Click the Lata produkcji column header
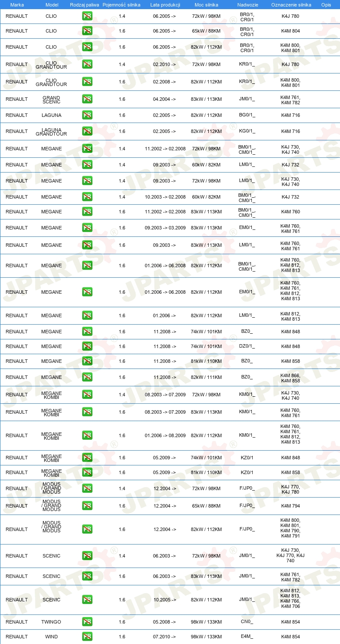Screen dimensions: 340x644 [165, 5]
